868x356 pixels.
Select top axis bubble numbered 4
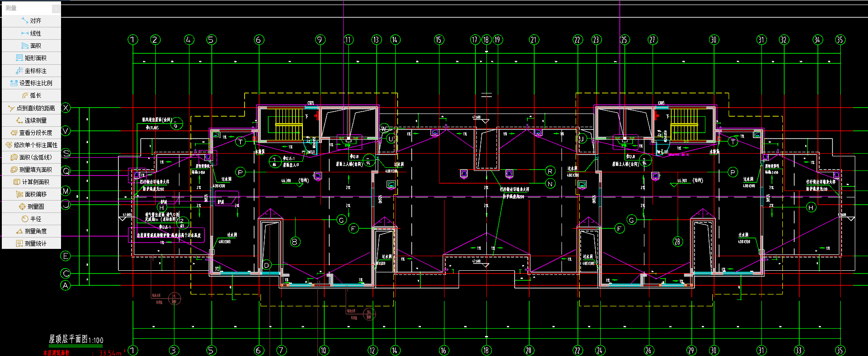(x=189, y=40)
